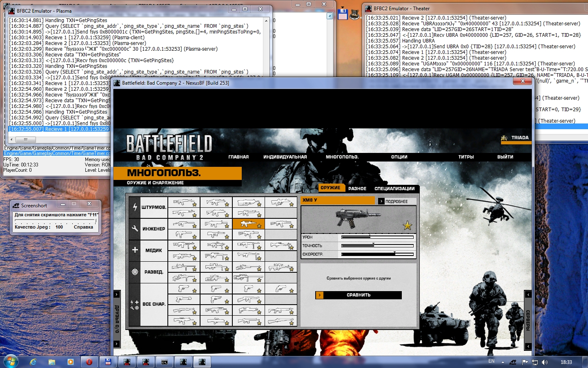Pick first sniper rifle in РАЗВЕД. top row

coord(184,267)
